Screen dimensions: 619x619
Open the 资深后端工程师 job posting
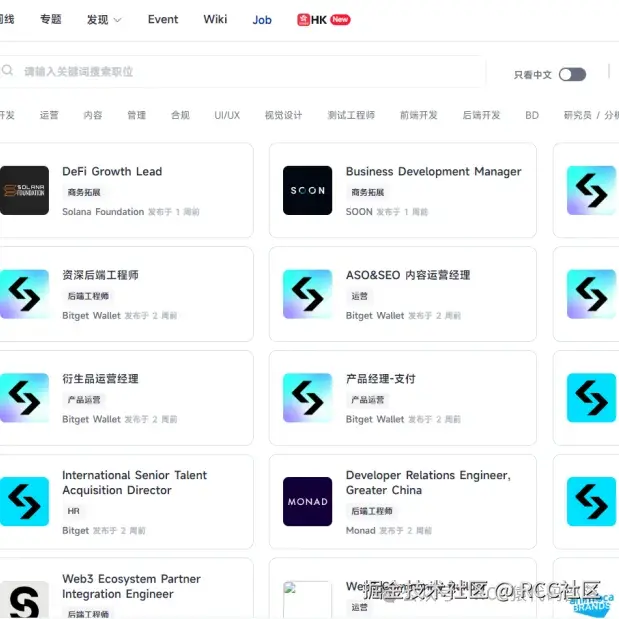[100, 275]
